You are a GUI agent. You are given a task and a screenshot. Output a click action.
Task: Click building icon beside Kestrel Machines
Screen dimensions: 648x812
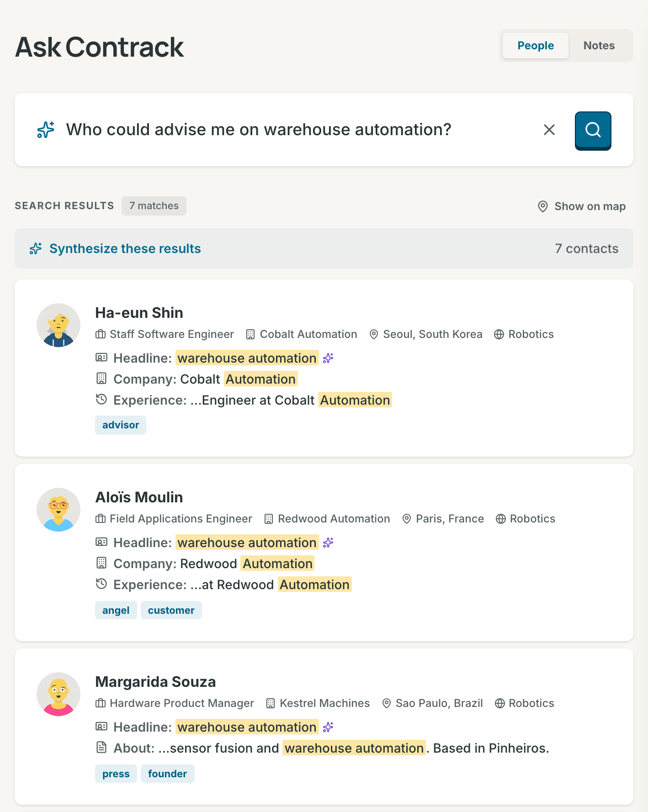[271, 703]
